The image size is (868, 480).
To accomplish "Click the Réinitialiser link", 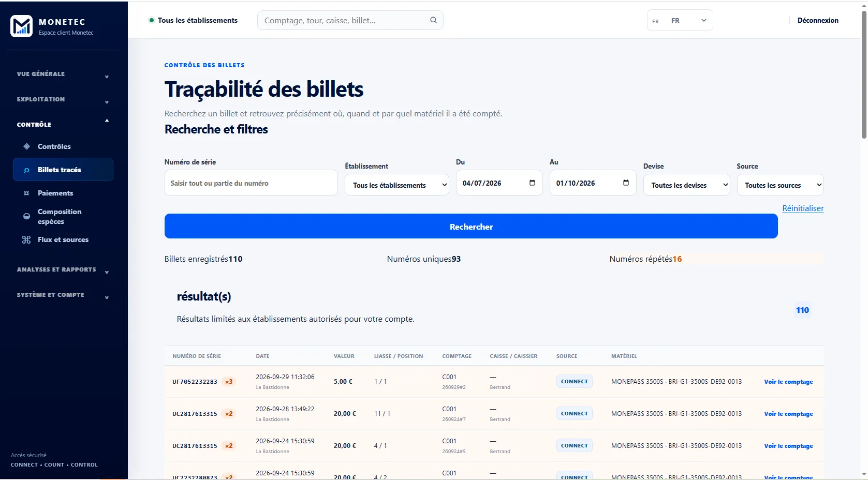I will tap(803, 208).
